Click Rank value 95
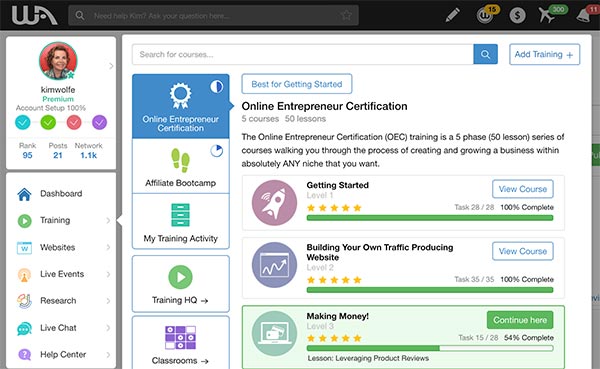The height and width of the screenshot is (369, 600). pos(28,155)
